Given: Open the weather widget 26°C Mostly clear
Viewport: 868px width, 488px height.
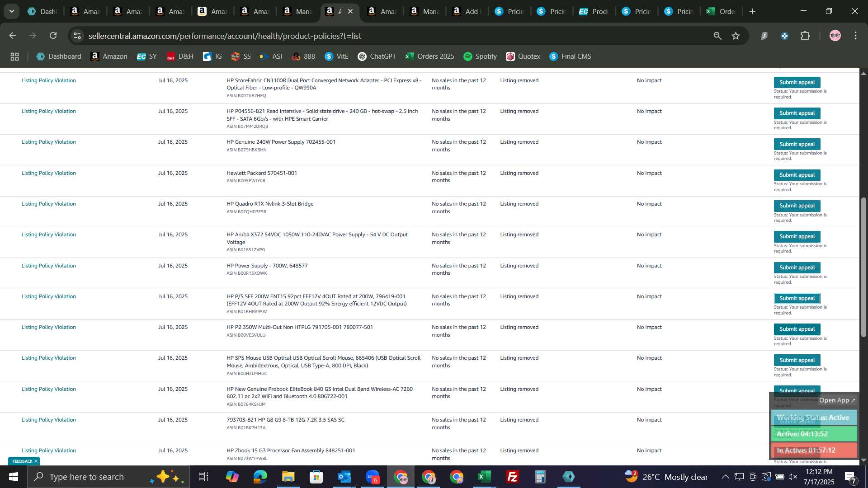Looking at the screenshot, I should (666, 477).
